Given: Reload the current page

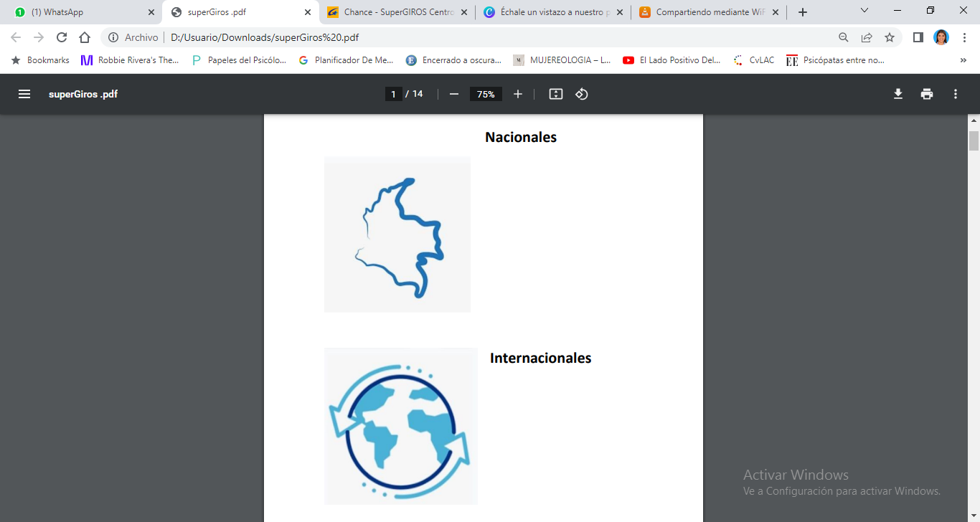Looking at the screenshot, I should point(62,37).
